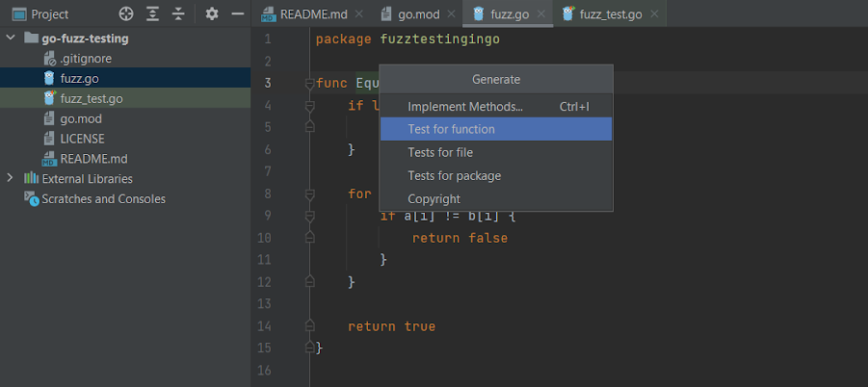This screenshot has height=387, width=868.
Task: Close the fuzz_test.go tab
Action: point(654,13)
